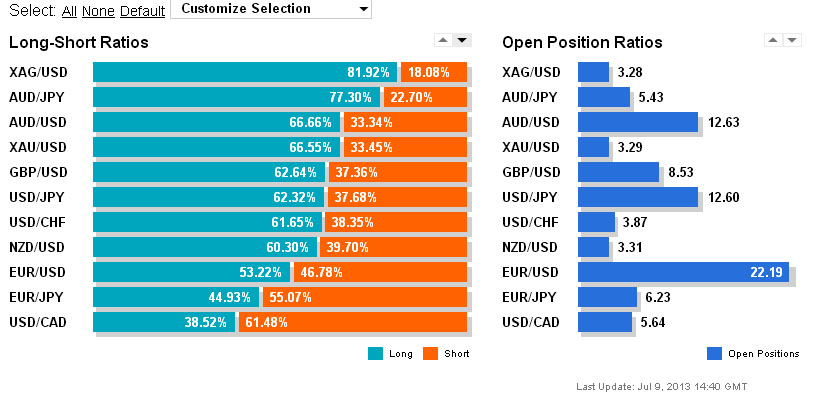This screenshot has width=814, height=408.
Task: Sort Open Position Ratios ascending with up arrow
Action: [x=772, y=40]
